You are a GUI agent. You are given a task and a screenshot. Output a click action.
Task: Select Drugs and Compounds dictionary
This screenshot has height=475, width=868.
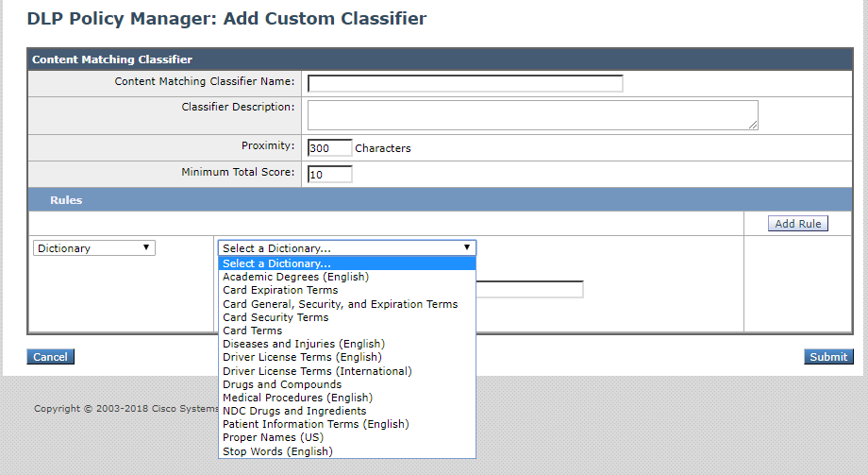tap(347, 384)
